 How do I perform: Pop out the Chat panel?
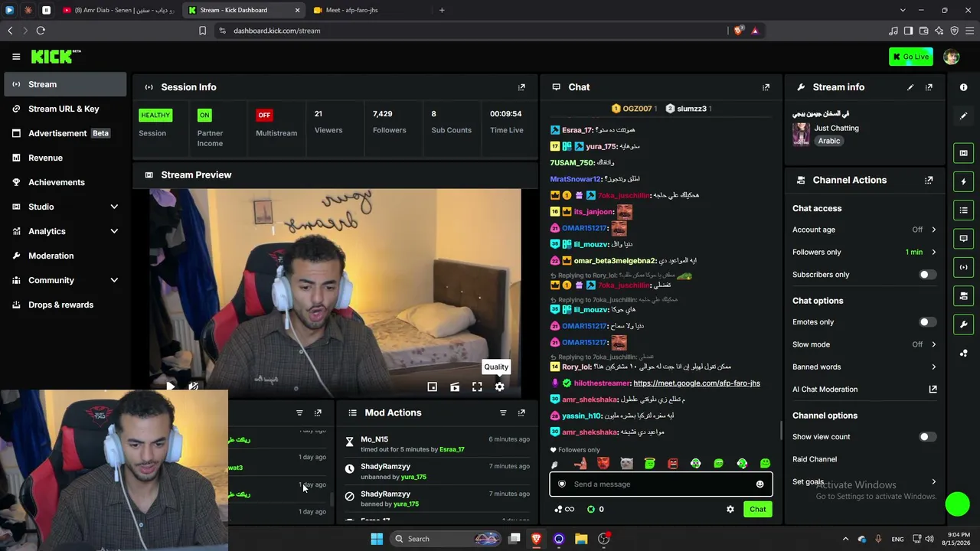(766, 87)
